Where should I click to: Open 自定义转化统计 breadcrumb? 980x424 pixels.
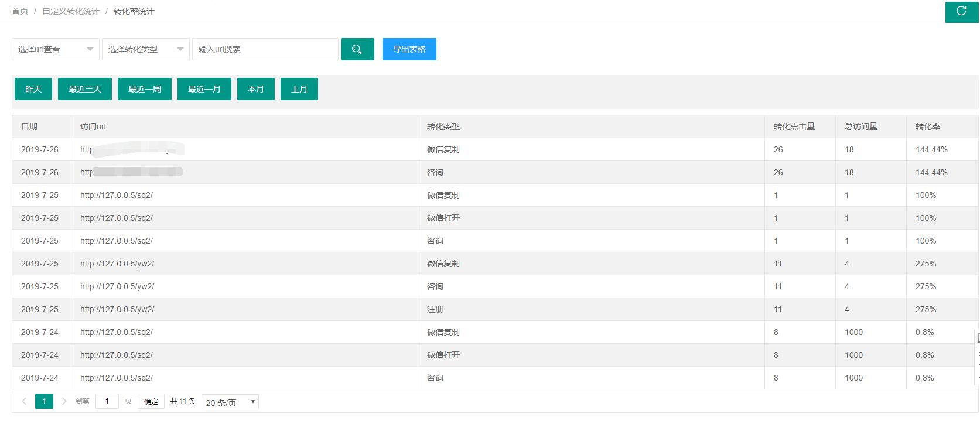click(71, 11)
